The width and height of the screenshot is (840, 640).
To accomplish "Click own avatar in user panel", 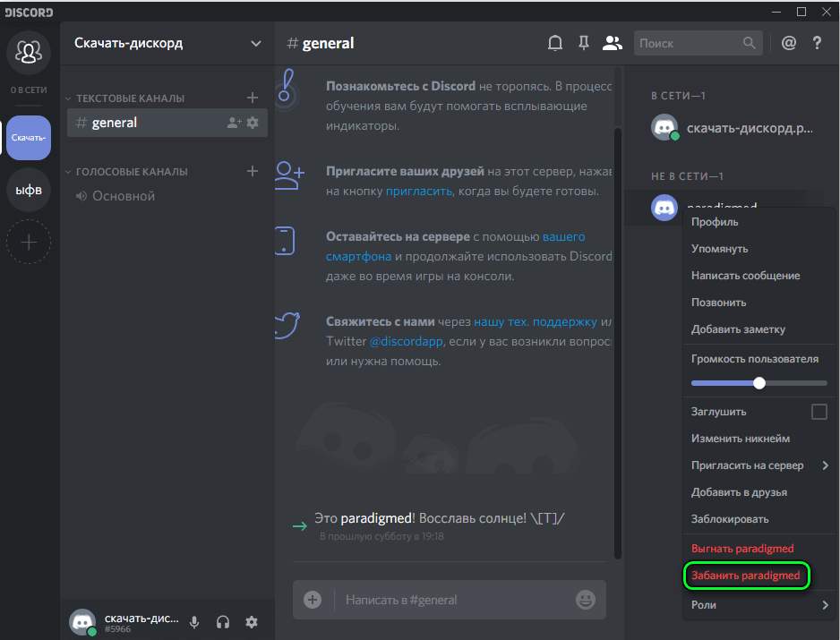I will point(82,622).
